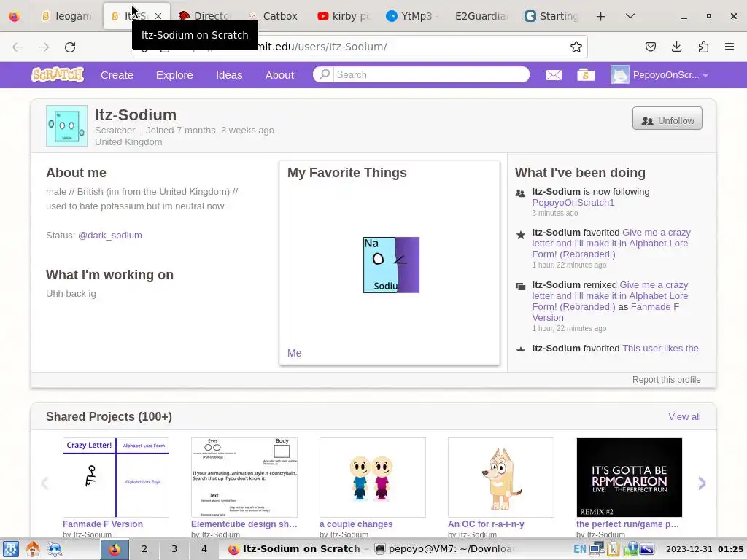Open the Na Sodium featured project thumbnail
This screenshot has width=747, height=560.
pos(391,265)
